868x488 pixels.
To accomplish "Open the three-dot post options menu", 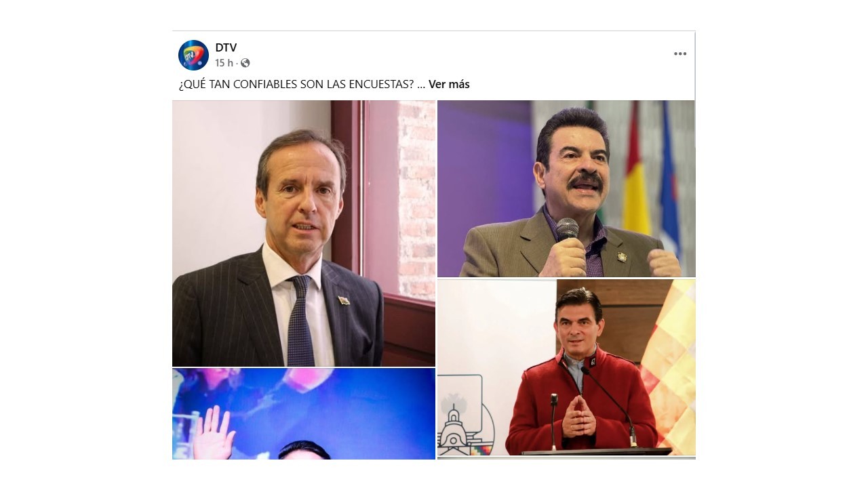I will click(680, 54).
